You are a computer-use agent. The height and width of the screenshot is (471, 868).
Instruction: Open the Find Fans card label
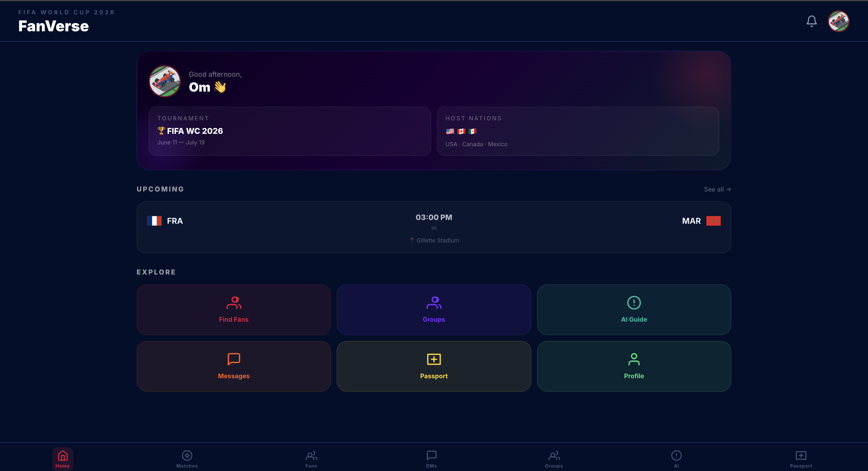(234, 319)
